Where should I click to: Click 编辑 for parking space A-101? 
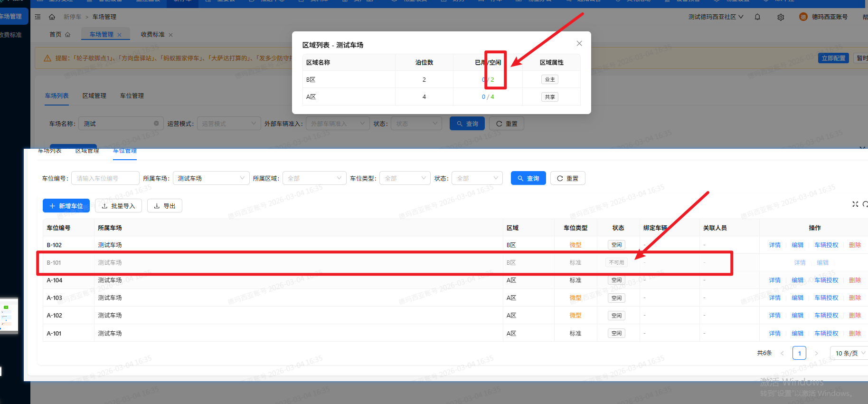click(798, 334)
